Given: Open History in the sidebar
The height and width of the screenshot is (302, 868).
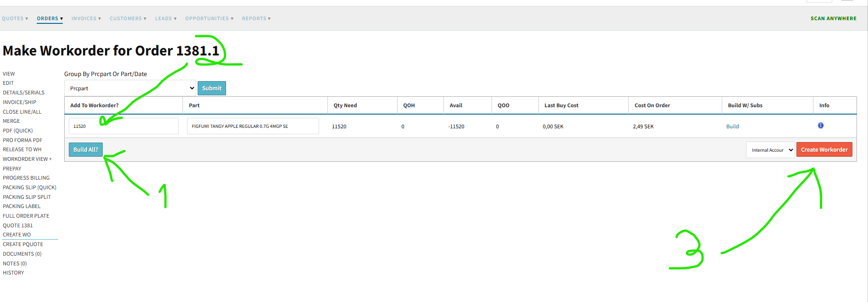Looking at the screenshot, I should point(13,273).
